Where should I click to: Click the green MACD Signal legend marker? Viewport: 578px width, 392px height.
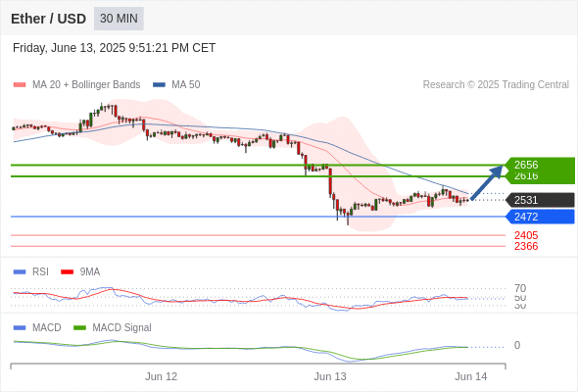click(x=79, y=328)
